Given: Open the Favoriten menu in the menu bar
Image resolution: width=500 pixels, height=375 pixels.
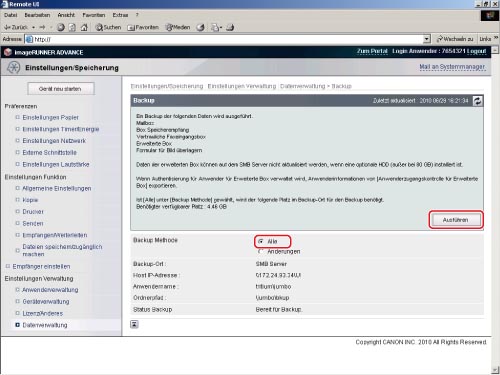Looking at the screenshot, I should 94,15.
